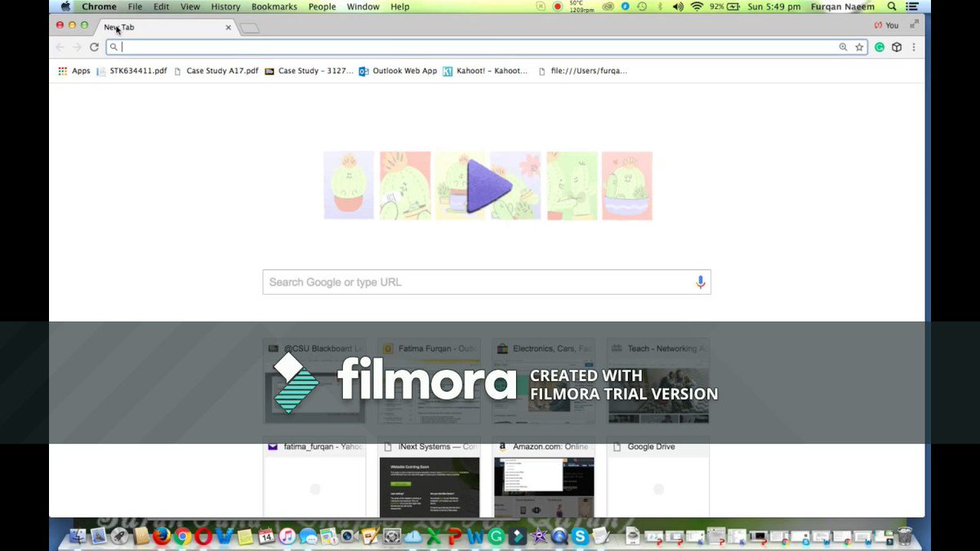Click the Search Google or type URL box

[487, 282]
